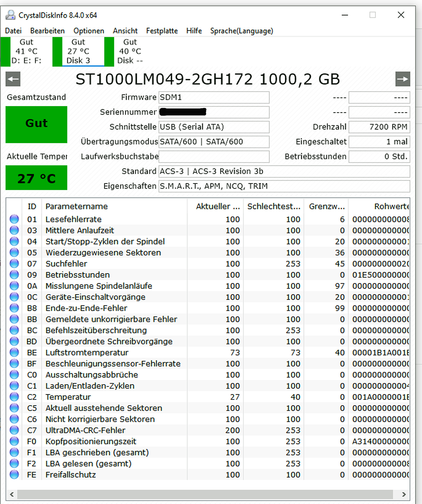Click status orb for Befehlszeitüberschreitung row
The height and width of the screenshot is (504, 422).
(14, 330)
